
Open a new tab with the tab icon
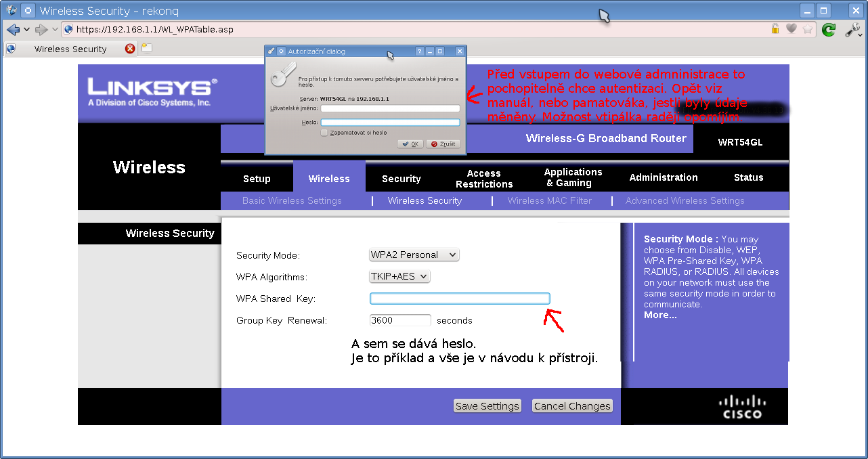146,49
